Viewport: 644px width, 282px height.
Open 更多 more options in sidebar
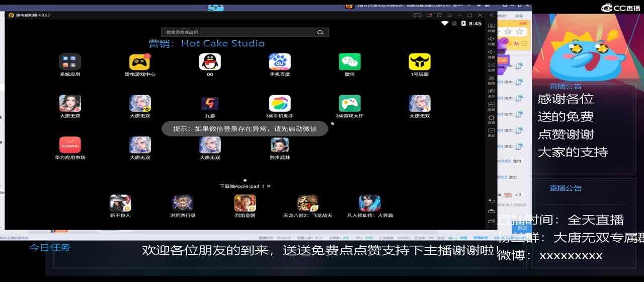click(x=492, y=132)
